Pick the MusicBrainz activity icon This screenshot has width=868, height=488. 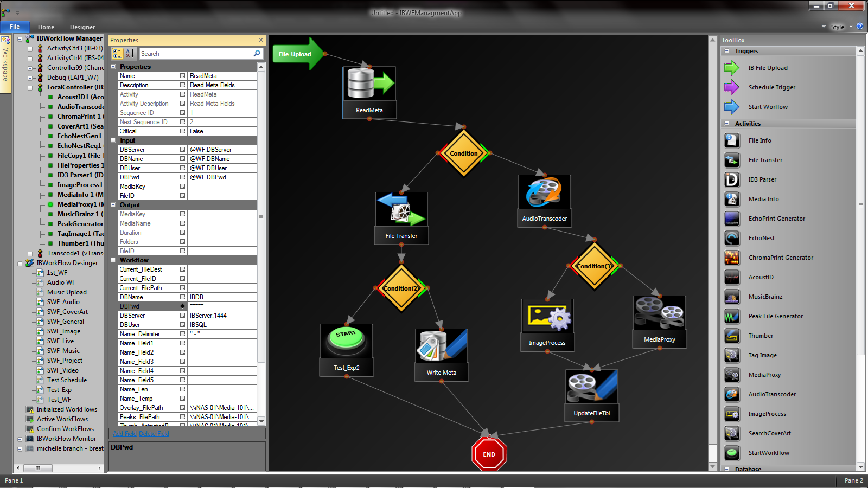732,297
